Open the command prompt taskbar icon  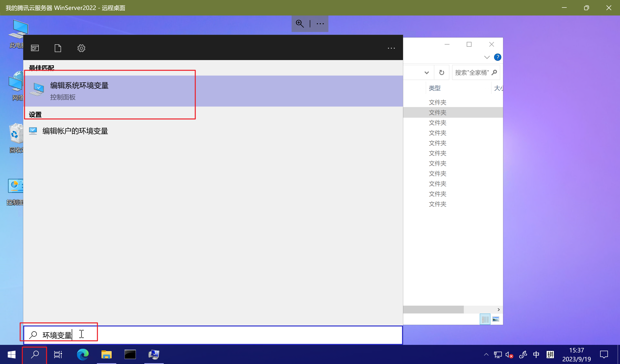coord(130,354)
